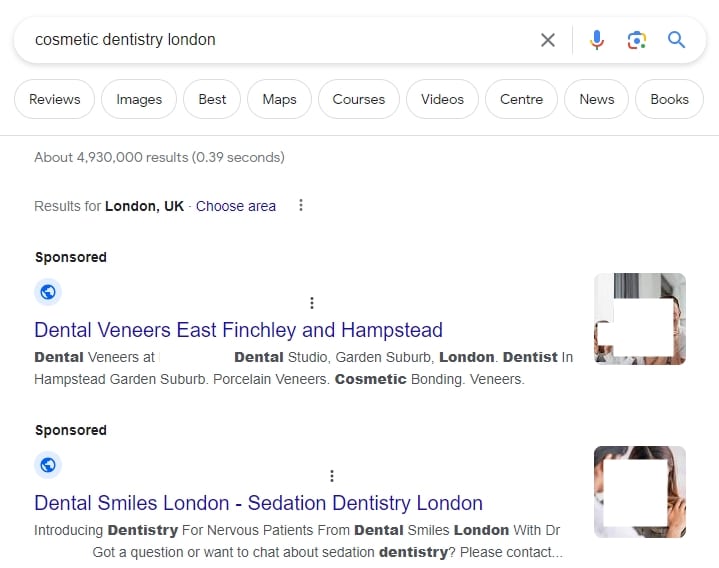Image resolution: width=719 pixels, height=568 pixels.
Task: Select the Reviews filter chip
Action: (x=54, y=99)
